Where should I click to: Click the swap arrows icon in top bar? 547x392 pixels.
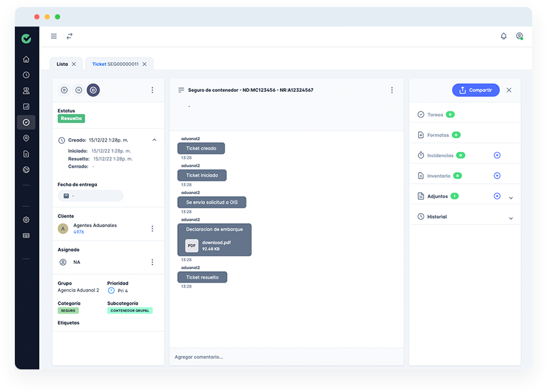click(x=70, y=36)
